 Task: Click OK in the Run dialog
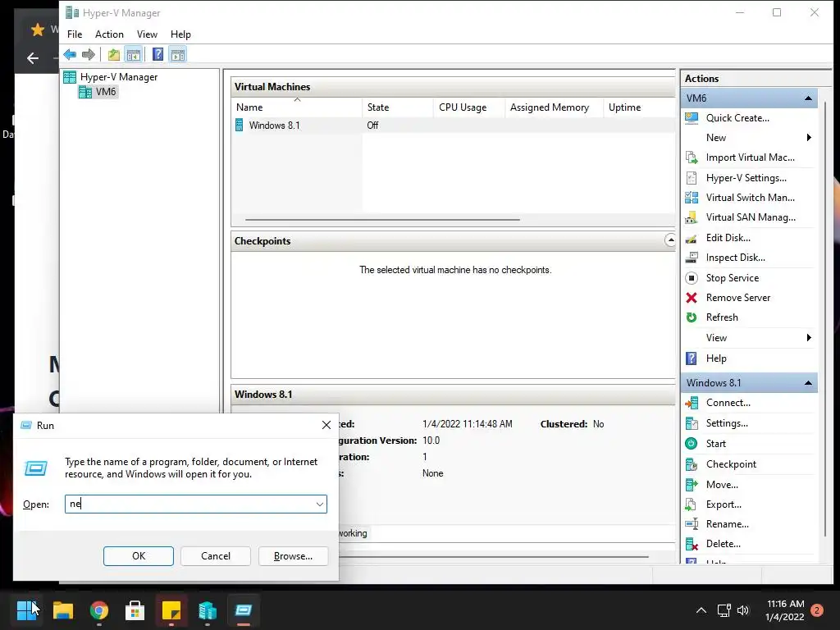click(138, 556)
